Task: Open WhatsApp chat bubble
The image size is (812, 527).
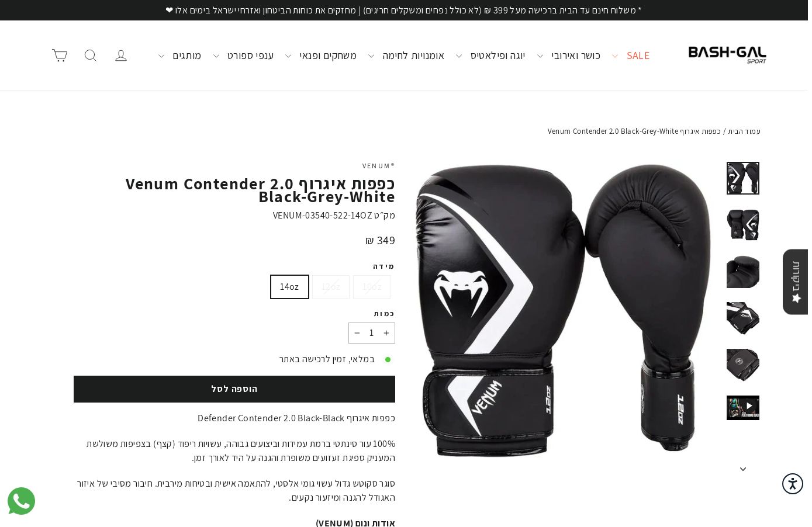Action: 21,501
